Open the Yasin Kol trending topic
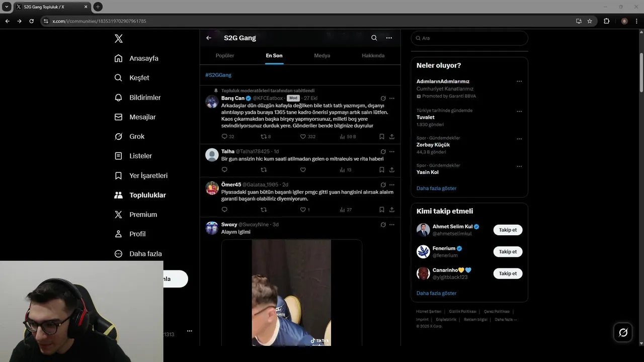This screenshot has width=644, height=362. coord(428,172)
